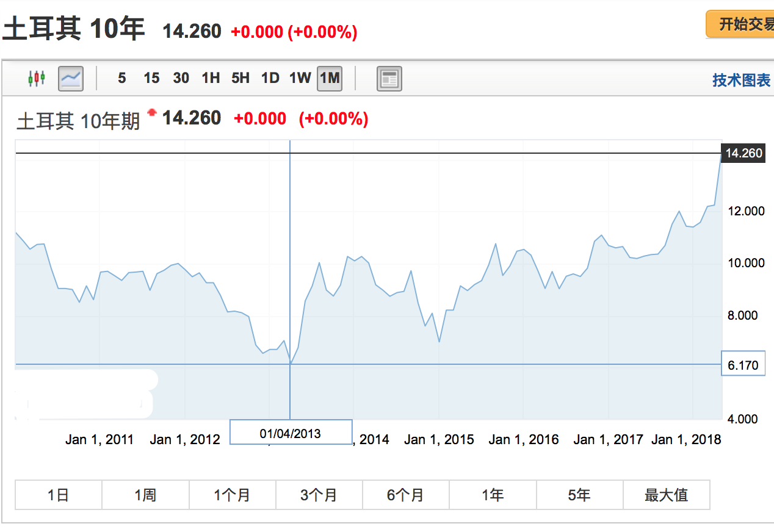This screenshot has width=774, height=532.
Task: Click the news panel icon in the toolbar
Action: [389, 79]
